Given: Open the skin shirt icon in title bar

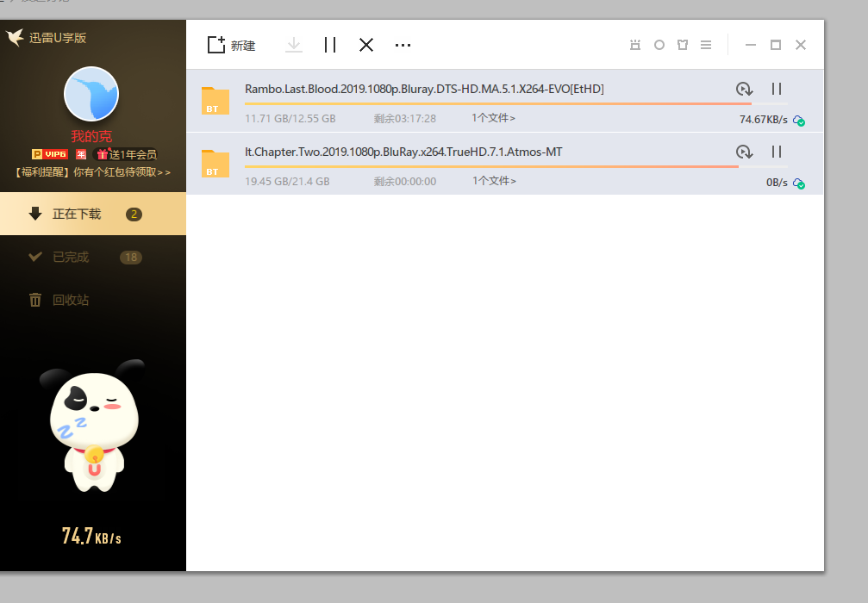Looking at the screenshot, I should coord(683,45).
